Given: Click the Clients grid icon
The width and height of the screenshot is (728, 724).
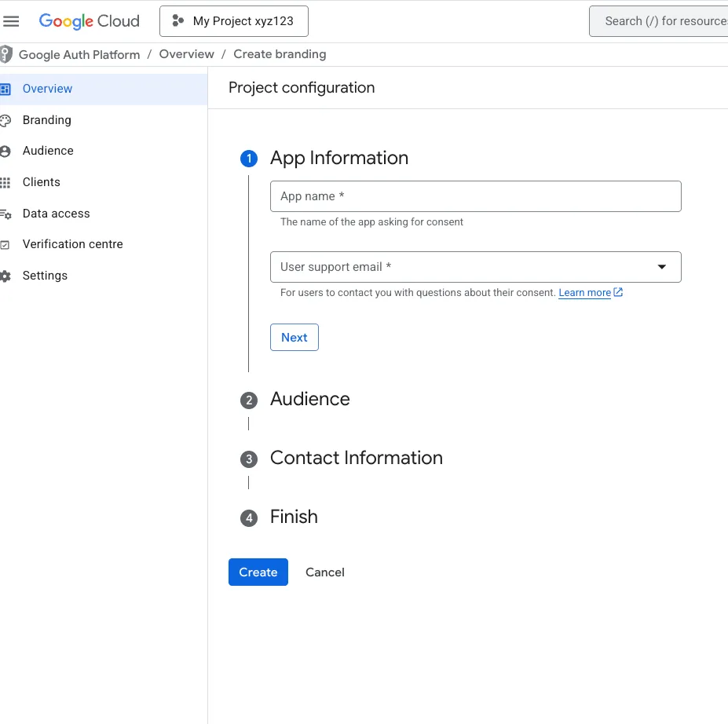Looking at the screenshot, I should click(x=5, y=182).
